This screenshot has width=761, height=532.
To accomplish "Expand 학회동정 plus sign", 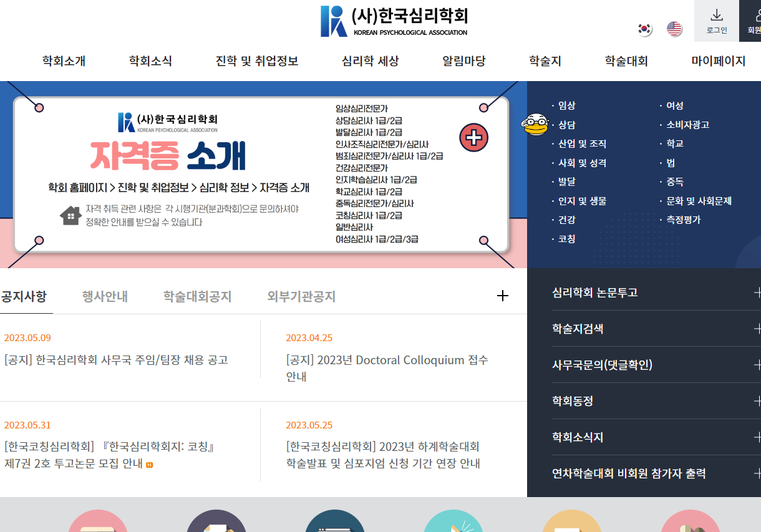I will coord(757,401).
